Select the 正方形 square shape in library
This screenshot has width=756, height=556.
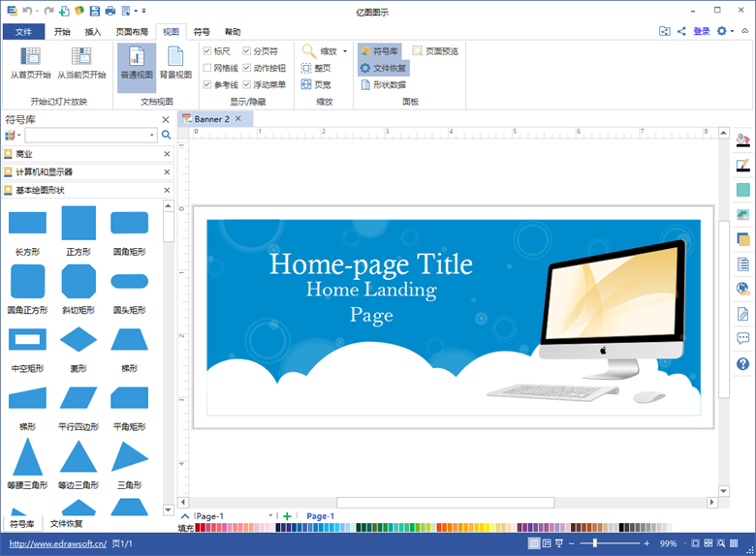coord(79,224)
